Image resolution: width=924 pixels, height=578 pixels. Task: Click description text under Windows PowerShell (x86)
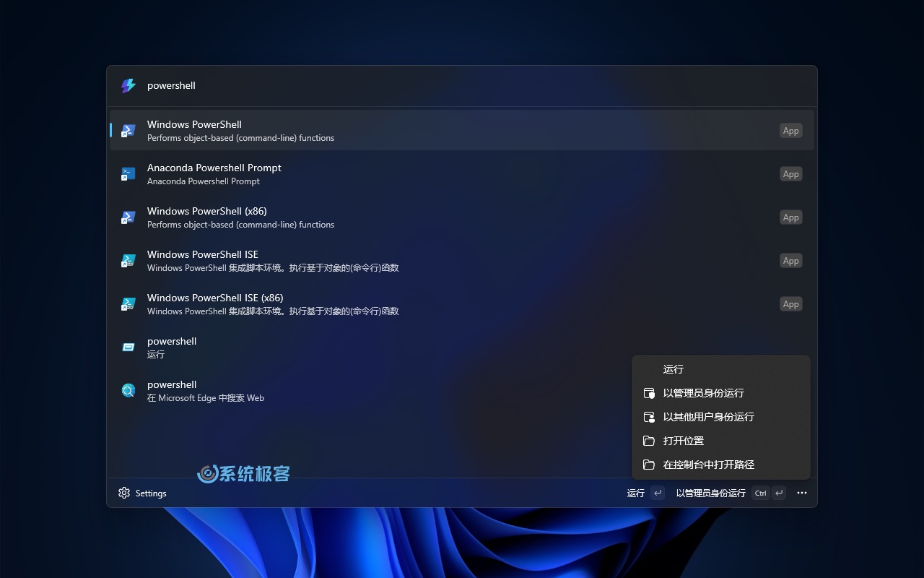[x=240, y=225]
